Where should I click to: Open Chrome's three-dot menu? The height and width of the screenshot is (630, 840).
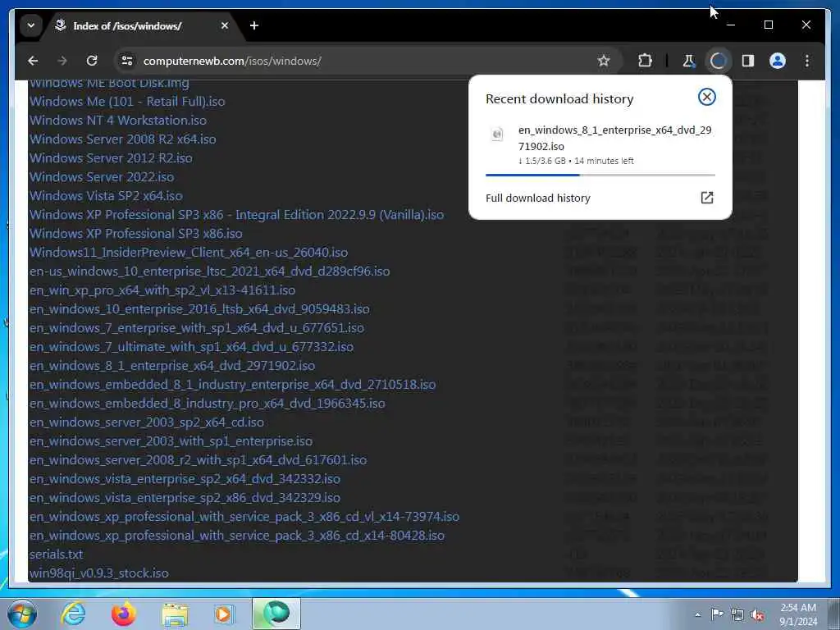(x=807, y=61)
